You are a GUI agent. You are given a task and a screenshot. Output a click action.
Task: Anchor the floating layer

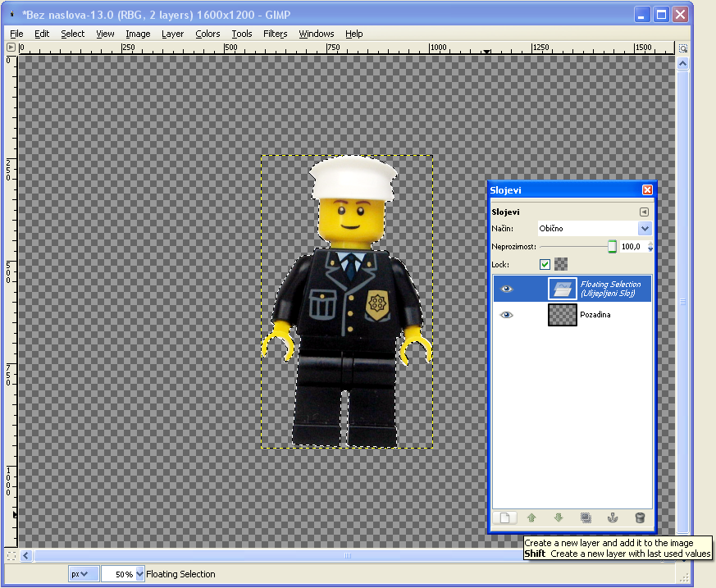click(x=613, y=518)
